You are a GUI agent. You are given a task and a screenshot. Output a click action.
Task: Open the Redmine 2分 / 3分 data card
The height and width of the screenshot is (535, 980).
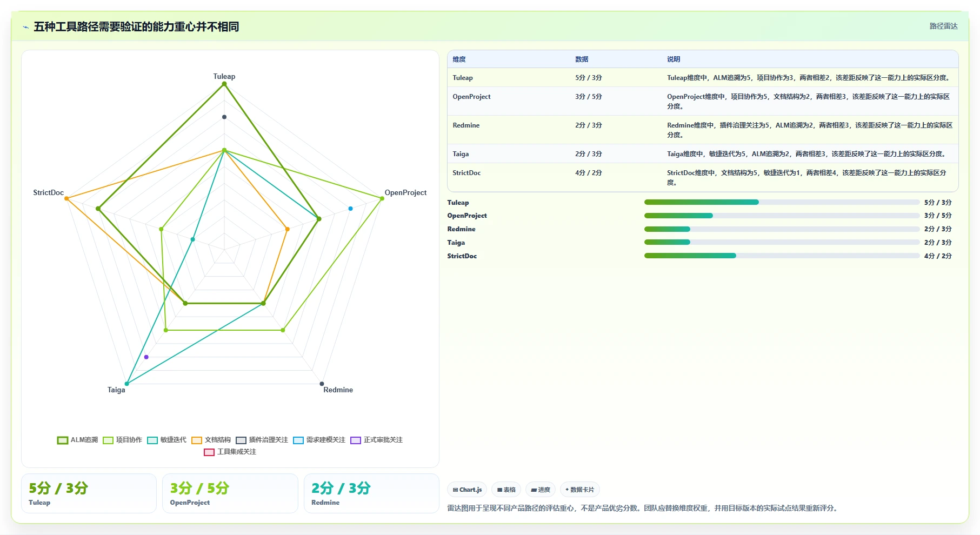[x=371, y=493]
